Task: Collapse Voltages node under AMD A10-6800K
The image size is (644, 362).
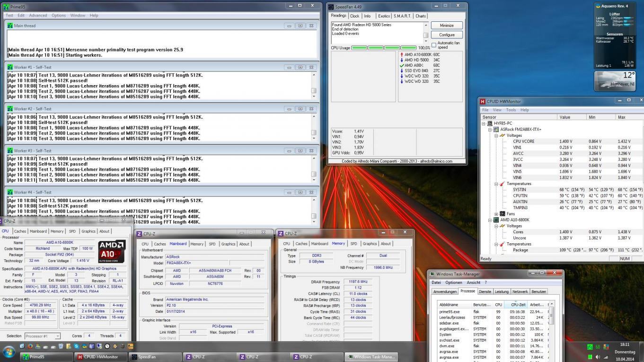Action: [496, 226]
